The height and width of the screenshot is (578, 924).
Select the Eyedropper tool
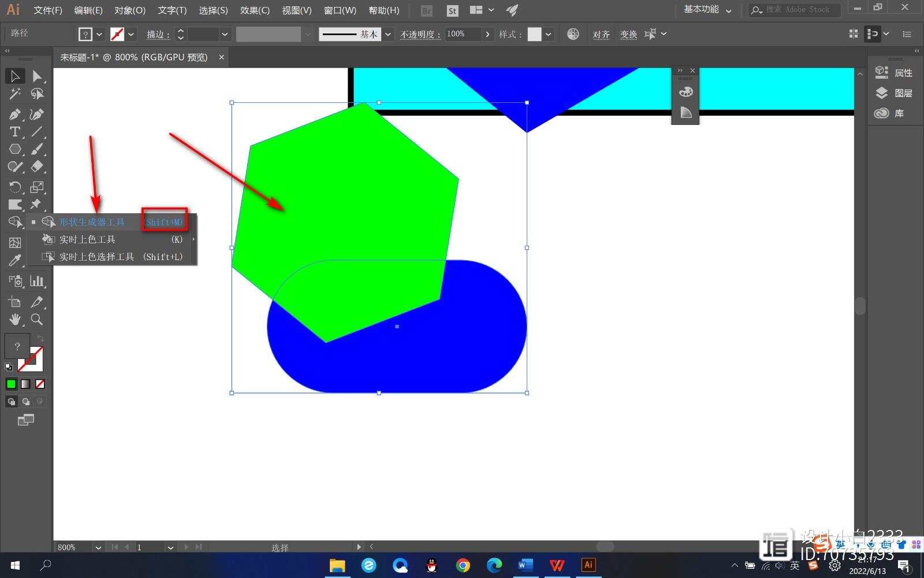[x=15, y=261]
